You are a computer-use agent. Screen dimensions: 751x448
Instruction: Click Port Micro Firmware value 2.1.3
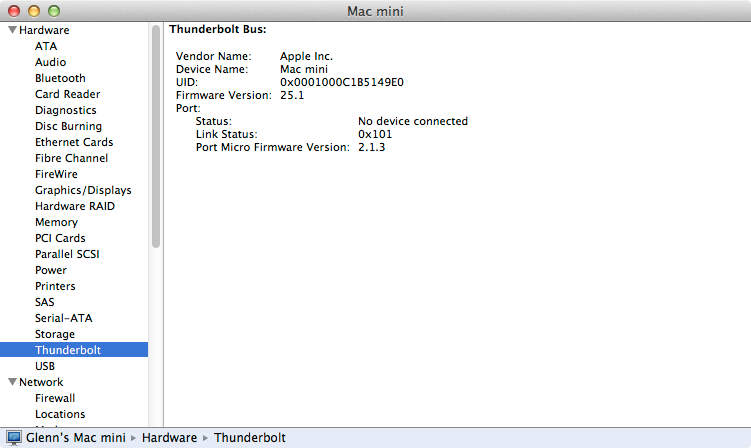[372, 147]
